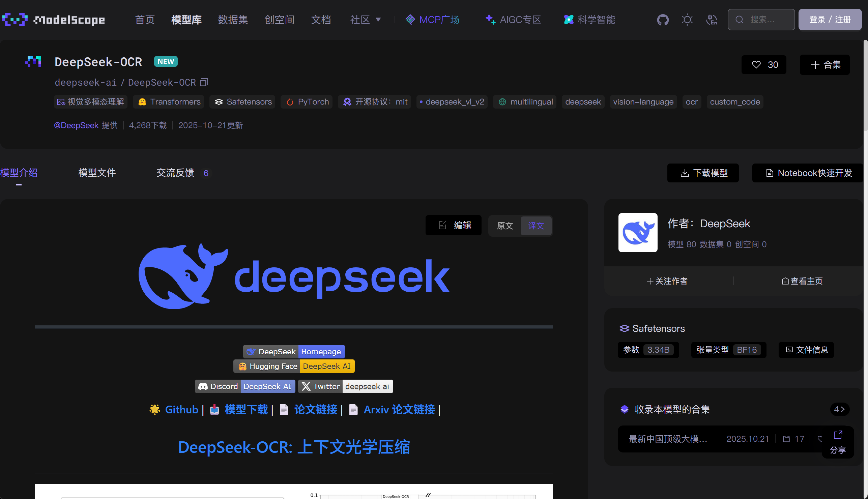
Task: Click the ModelScope home logo
Action: pos(54,20)
